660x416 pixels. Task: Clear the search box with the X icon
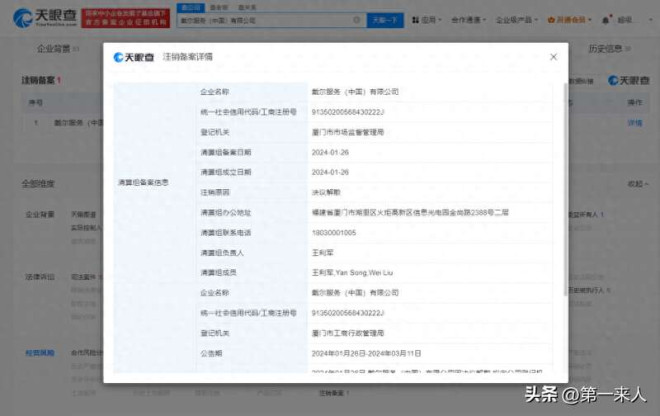point(357,19)
